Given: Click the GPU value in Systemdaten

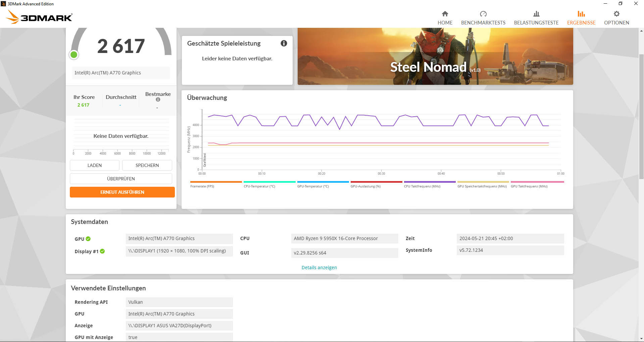Looking at the screenshot, I should [x=179, y=238].
